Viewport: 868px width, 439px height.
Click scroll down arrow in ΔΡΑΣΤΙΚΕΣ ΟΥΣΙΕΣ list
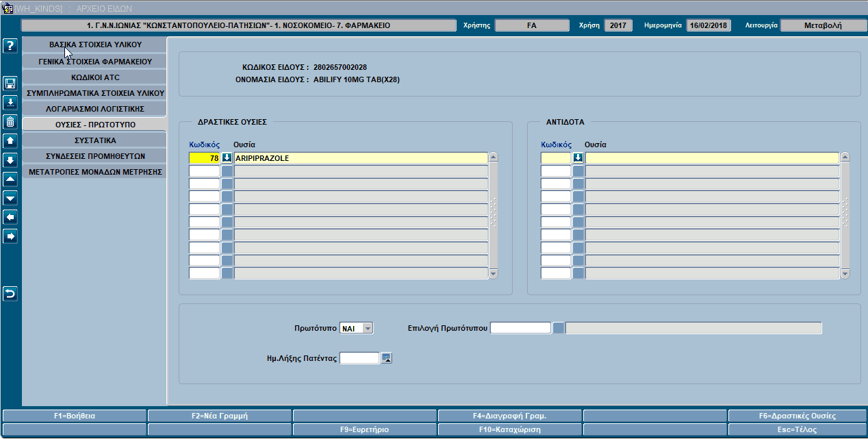coord(493,274)
